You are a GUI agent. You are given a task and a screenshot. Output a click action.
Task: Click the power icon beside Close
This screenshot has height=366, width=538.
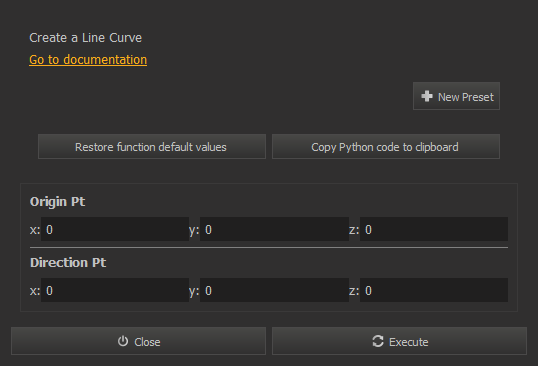123,341
